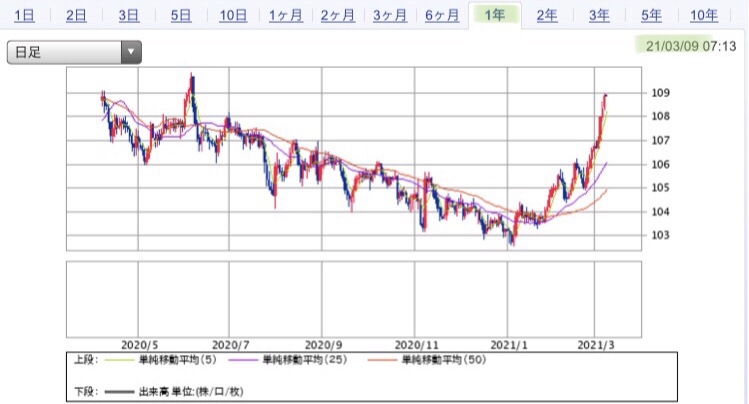This screenshot has width=749, height=404.
Task: Click the 2021/3 date axis label
Action: pos(596,345)
